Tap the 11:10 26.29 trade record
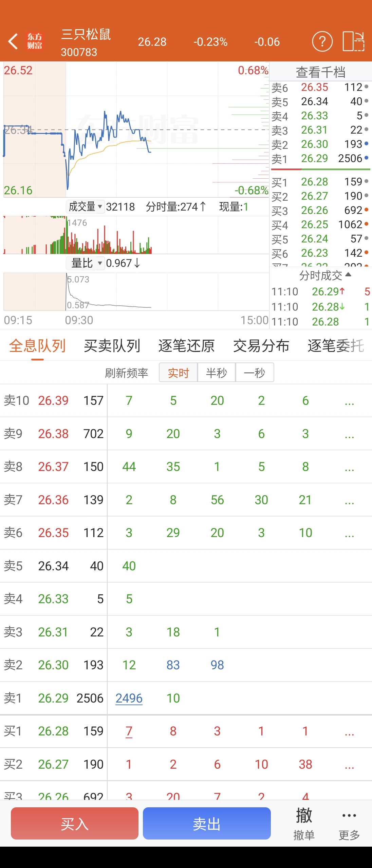The width and height of the screenshot is (372, 868). pyautogui.click(x=321, y=291)
